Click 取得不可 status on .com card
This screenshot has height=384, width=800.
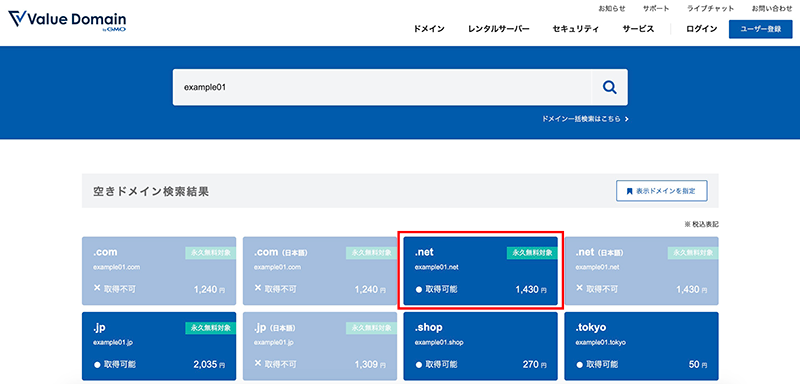tap(115, 289)
